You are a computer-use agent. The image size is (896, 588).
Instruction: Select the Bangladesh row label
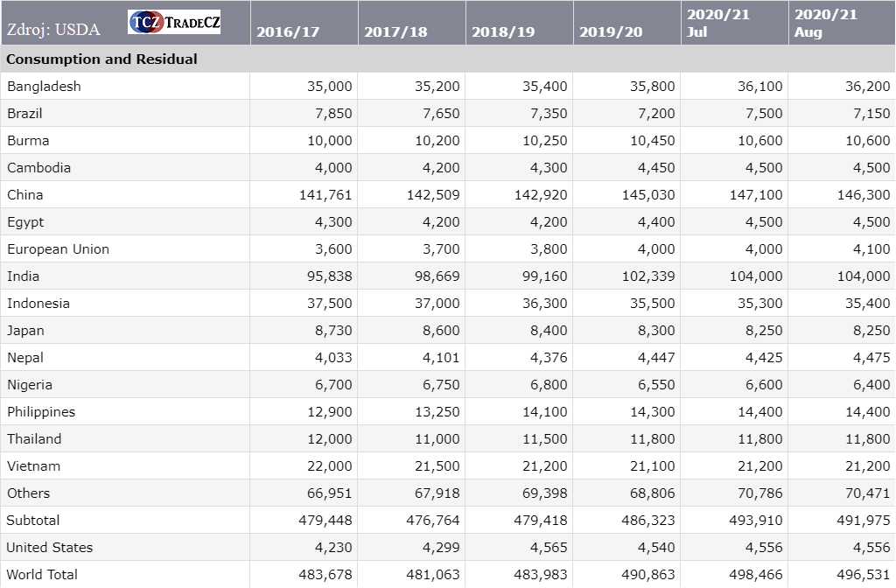tap(44, 87)
